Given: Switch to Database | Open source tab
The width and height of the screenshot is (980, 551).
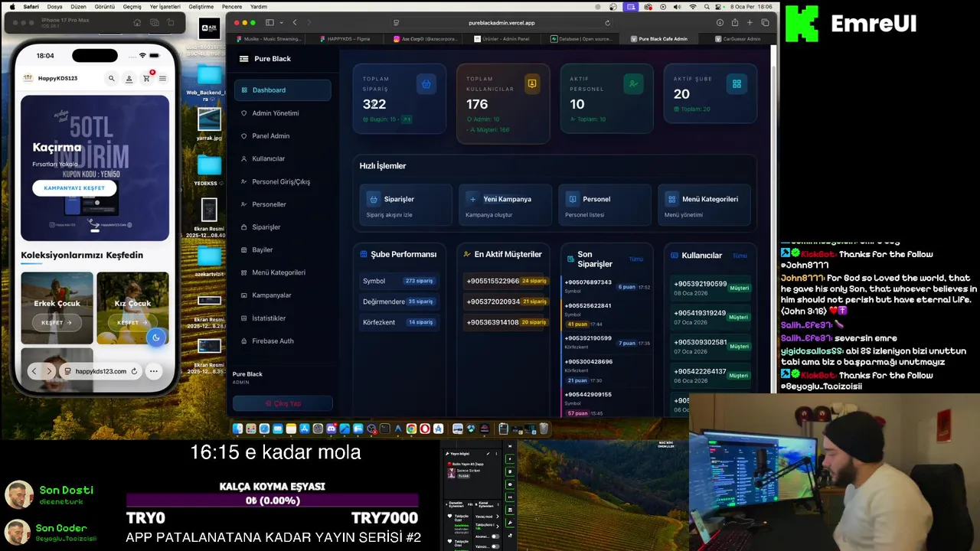Looking at the screenshot, I should click(583, 39).
